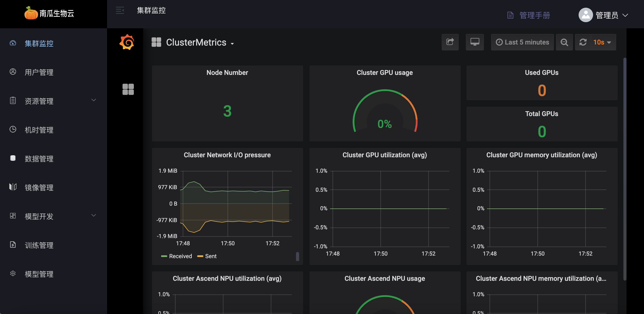Open the 机时管理 menu item

(54, 130)
